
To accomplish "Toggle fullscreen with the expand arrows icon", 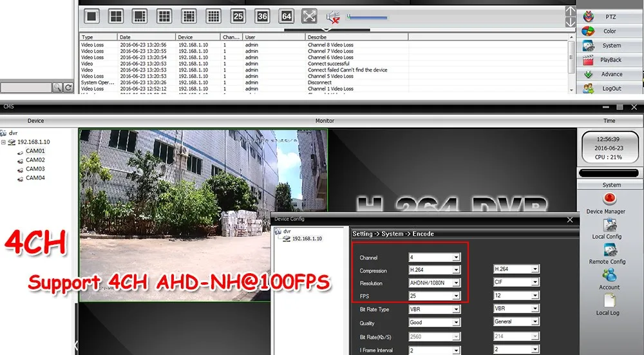I will tap(309, 17).
